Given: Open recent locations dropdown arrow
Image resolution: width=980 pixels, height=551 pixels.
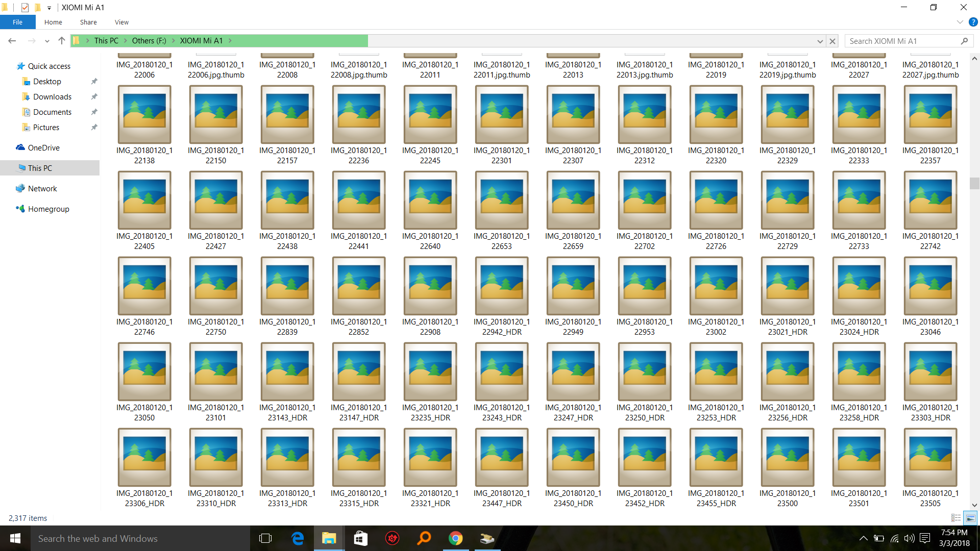Looking at the screenshot, I should (x=47, y=41).
